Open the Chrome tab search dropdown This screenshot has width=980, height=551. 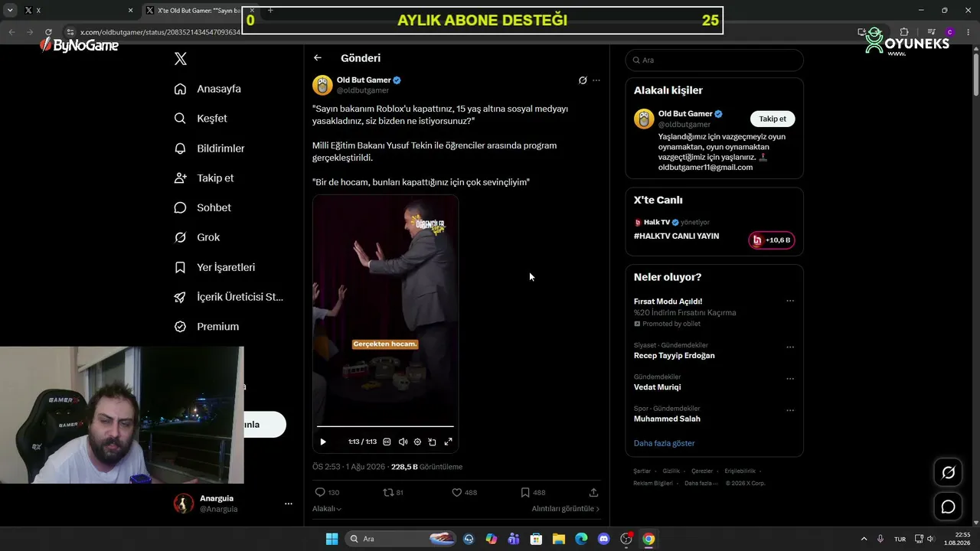pos(10,11)
